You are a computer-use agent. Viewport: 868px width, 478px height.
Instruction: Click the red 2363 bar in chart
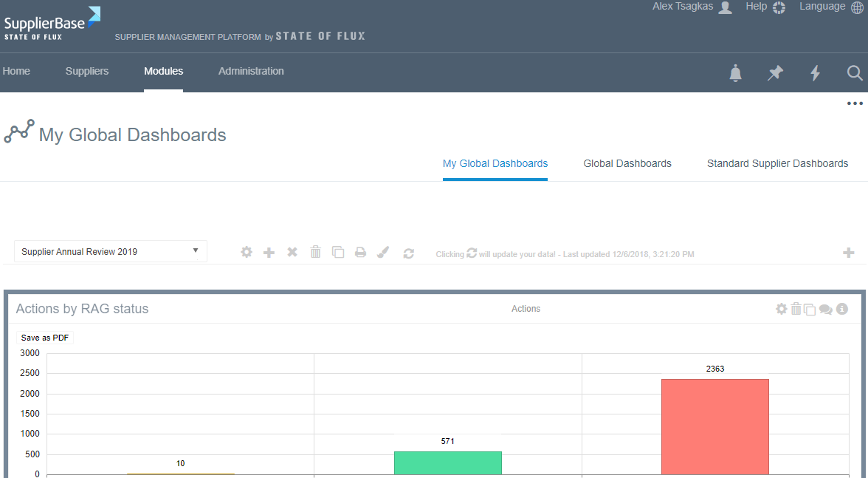pyautogui.click(x=714, y=426)
